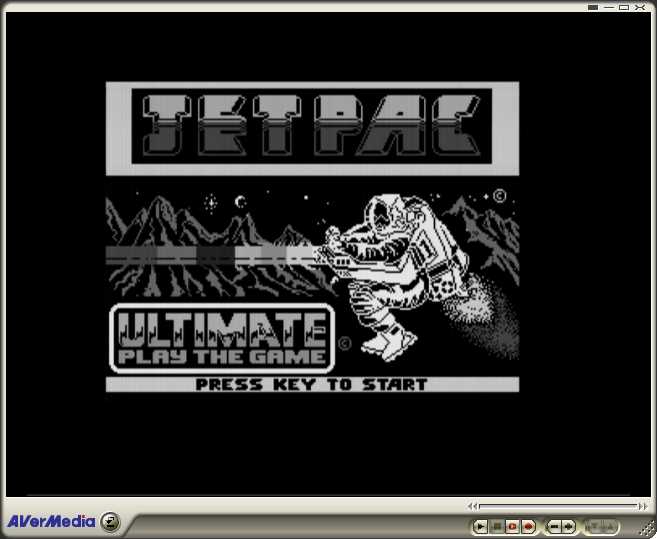Click the minus button in the control bar
This screenshot has width=657, height=539.
(554, 526)
